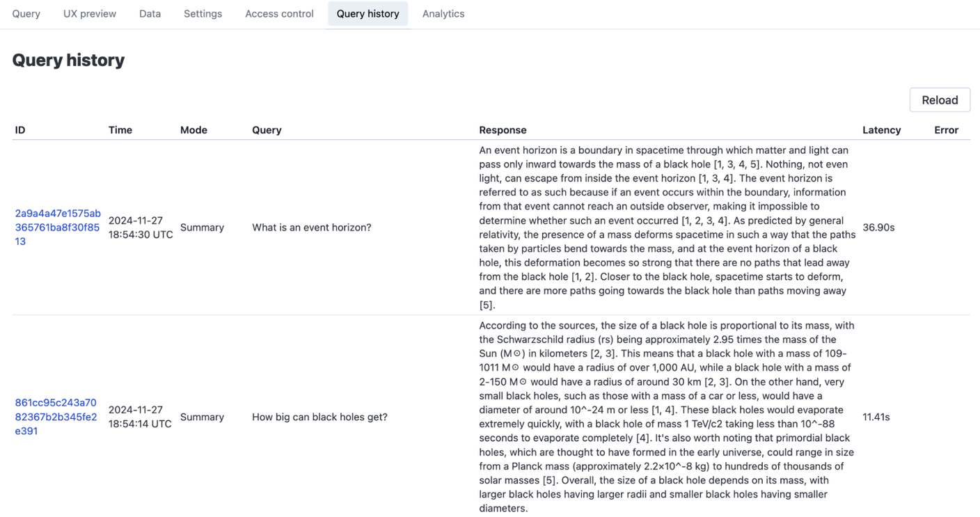Select the Access control tab
980x517 pixels.
pos(279,14)
